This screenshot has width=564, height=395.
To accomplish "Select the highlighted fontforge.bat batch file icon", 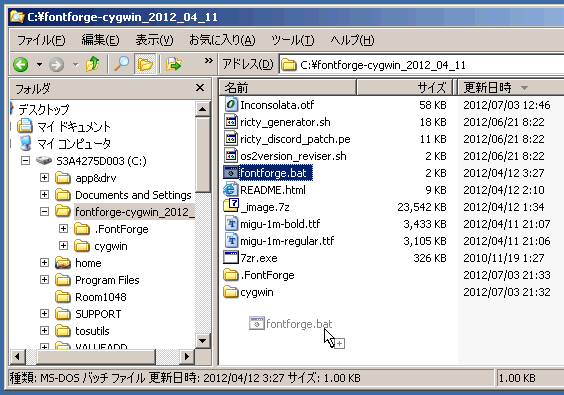I will tap(231, 173).
